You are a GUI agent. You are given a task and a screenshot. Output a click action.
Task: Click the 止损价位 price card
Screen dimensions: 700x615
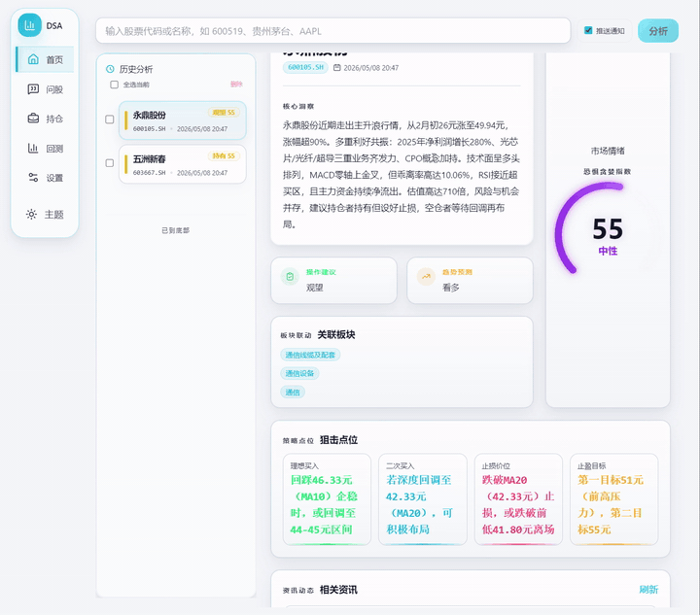click(x=518, y=499)
